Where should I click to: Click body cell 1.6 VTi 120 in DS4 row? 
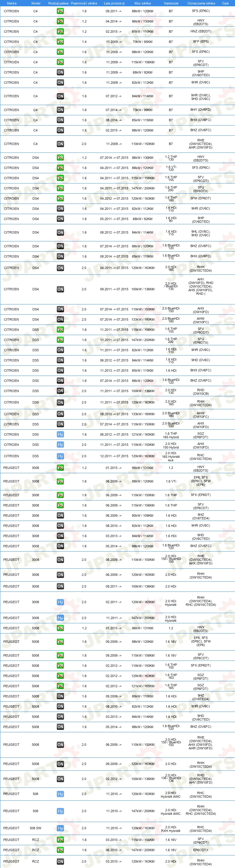click(x=171, y=168)
